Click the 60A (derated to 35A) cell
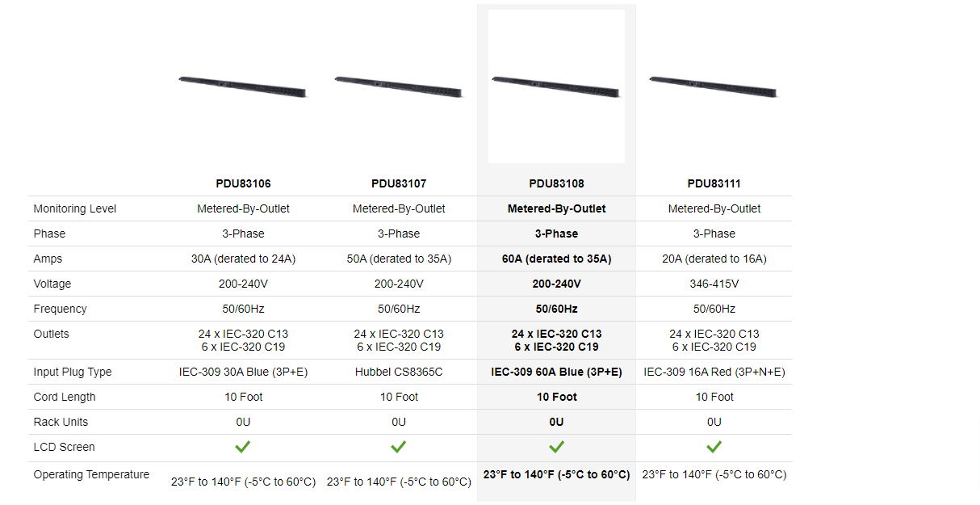This screenshot has height=505, width=980. (556, 259)
